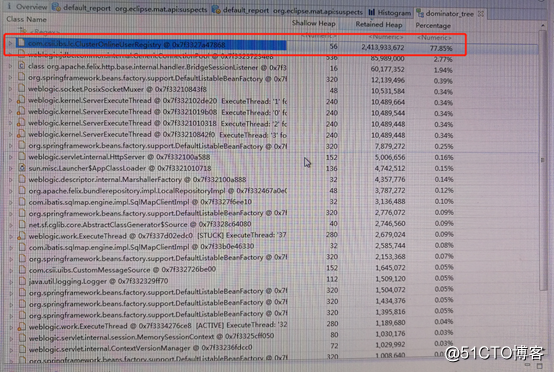The image size is (554, 372).
Task: Click object icon of ContextVersionManager row
Action: coord(22,349)
